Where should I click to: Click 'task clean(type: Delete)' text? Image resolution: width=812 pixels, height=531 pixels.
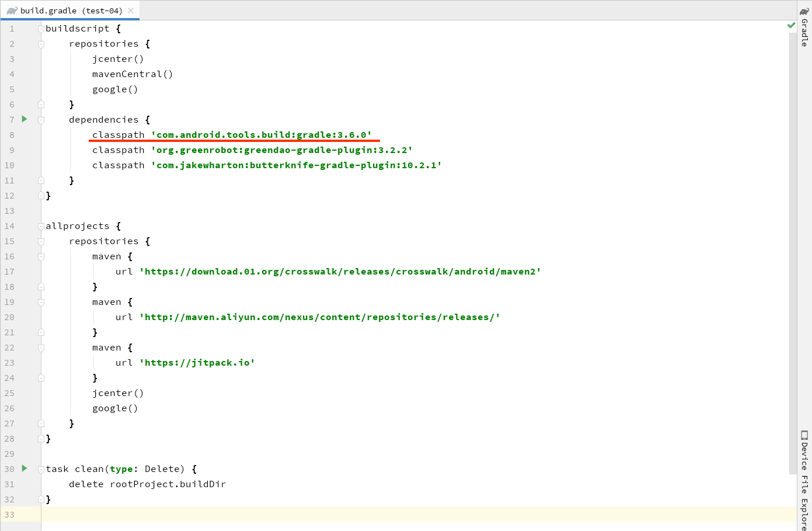115,469
